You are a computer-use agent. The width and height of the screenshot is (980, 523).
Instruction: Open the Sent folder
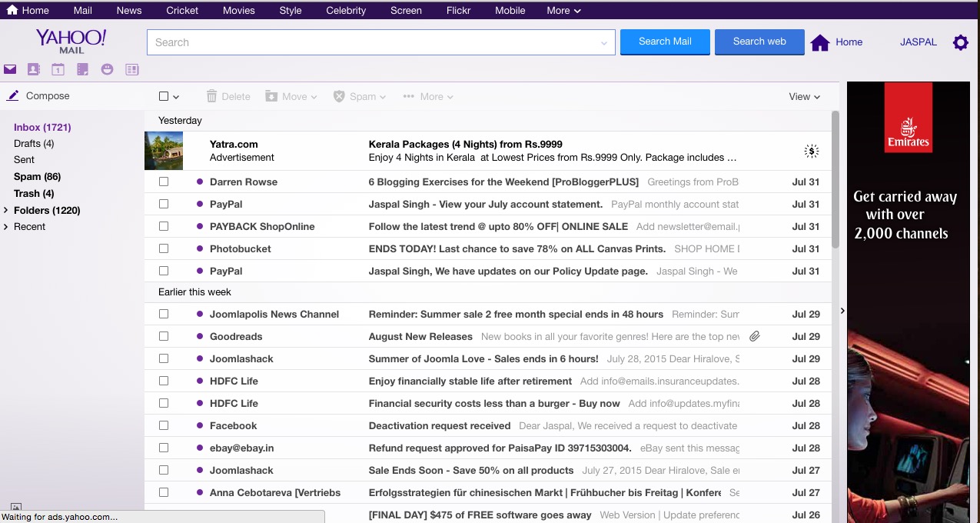click(24, 160)
